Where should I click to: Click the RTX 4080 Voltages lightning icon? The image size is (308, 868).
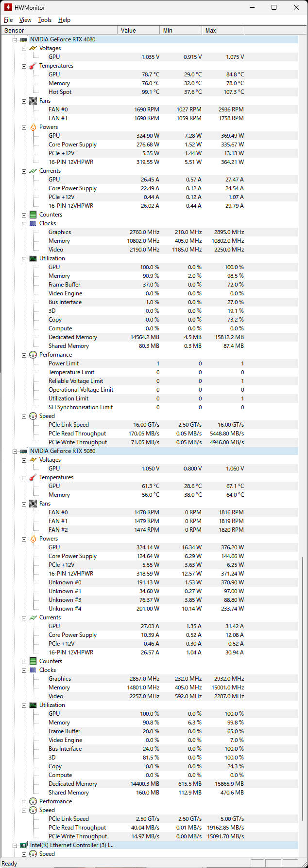(x=33, y=48)
